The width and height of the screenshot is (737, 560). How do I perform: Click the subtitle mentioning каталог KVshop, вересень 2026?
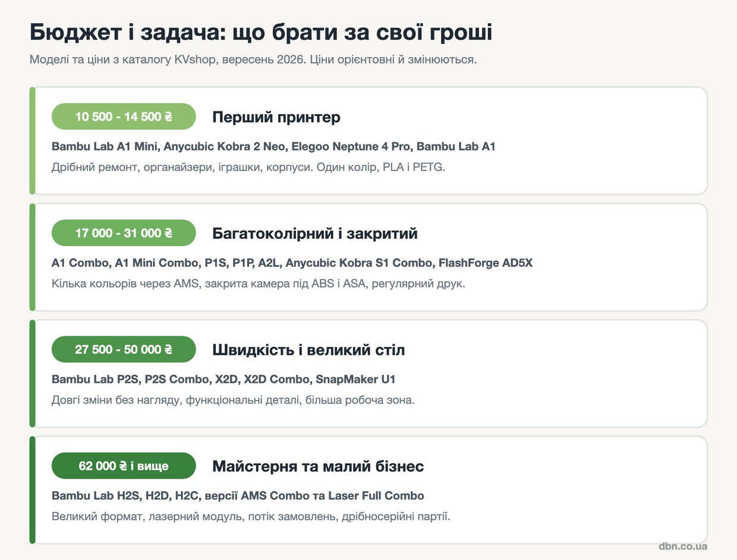(x=253, y=60)
